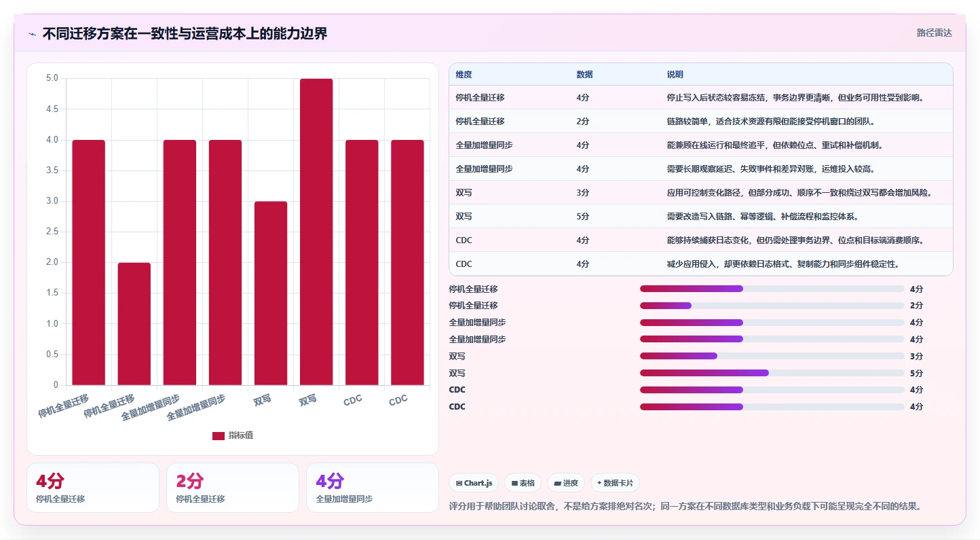This screenshot has height=540, width=980.
Task: Click the 3分 cell in the table
Action: (583, 193)
